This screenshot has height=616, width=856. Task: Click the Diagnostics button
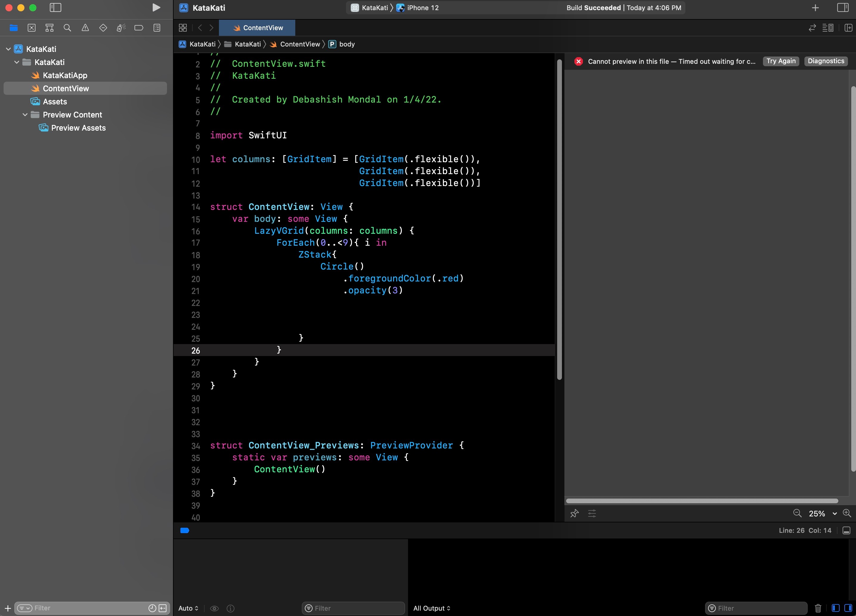[x=827, y=61]
